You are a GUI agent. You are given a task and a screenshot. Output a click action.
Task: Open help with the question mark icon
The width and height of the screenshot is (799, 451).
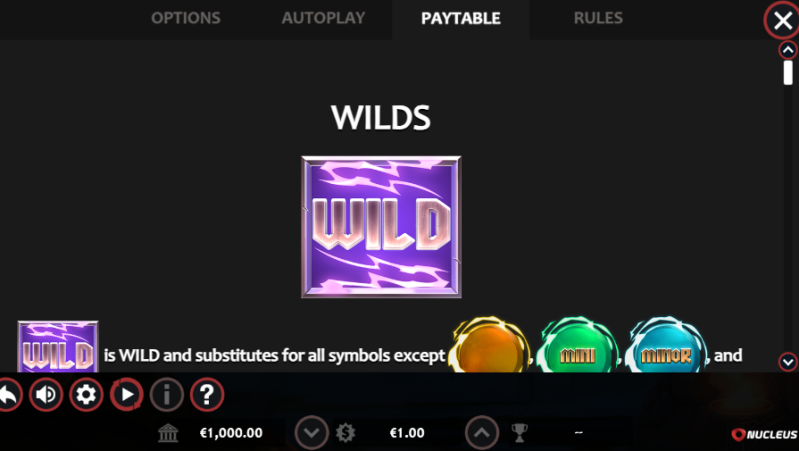click(207, 394)
